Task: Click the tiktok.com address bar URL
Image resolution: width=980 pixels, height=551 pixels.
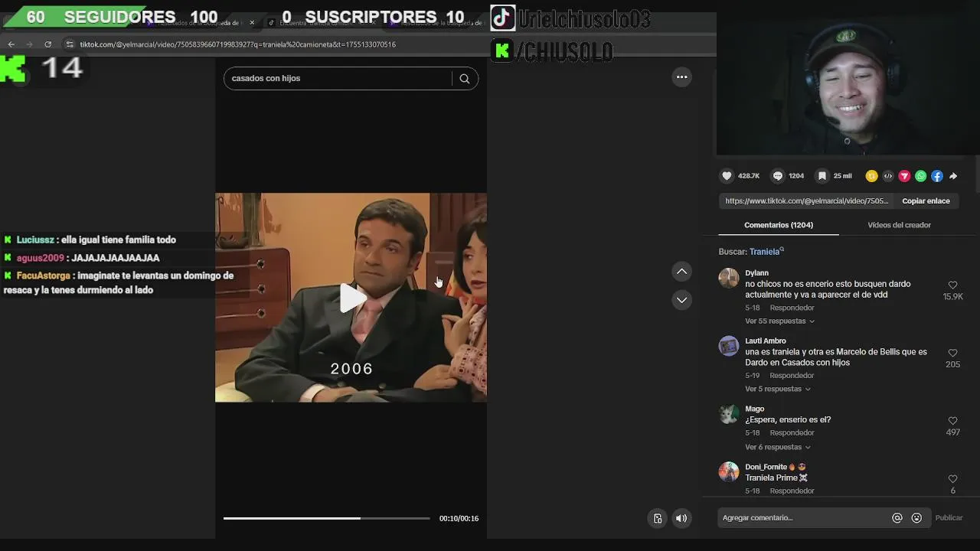Action: (237, 44)
